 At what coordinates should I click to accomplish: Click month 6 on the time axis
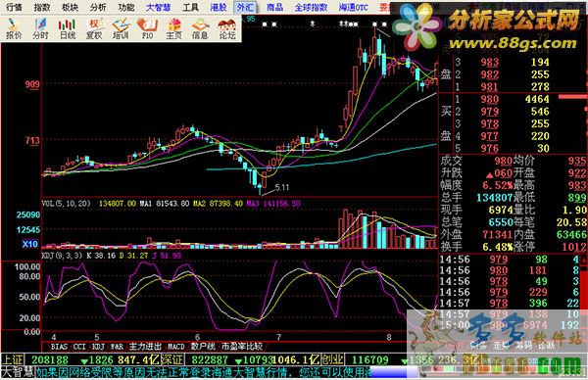(197, 337)
